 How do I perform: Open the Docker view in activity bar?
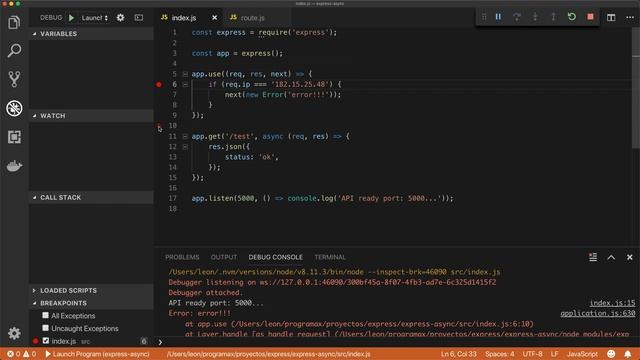point(14,166)
